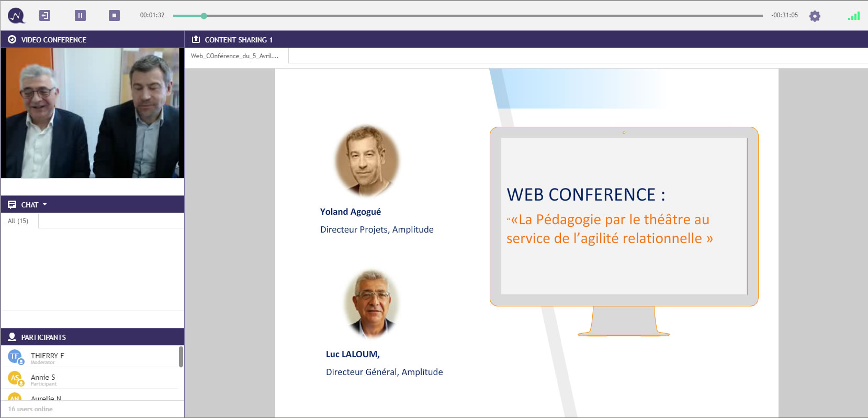Image resolution: width=868 pixels, height=418 pixels.
Task: Click participant name Aurelie N
Action: pyautogui.click(x=46, y=398)
